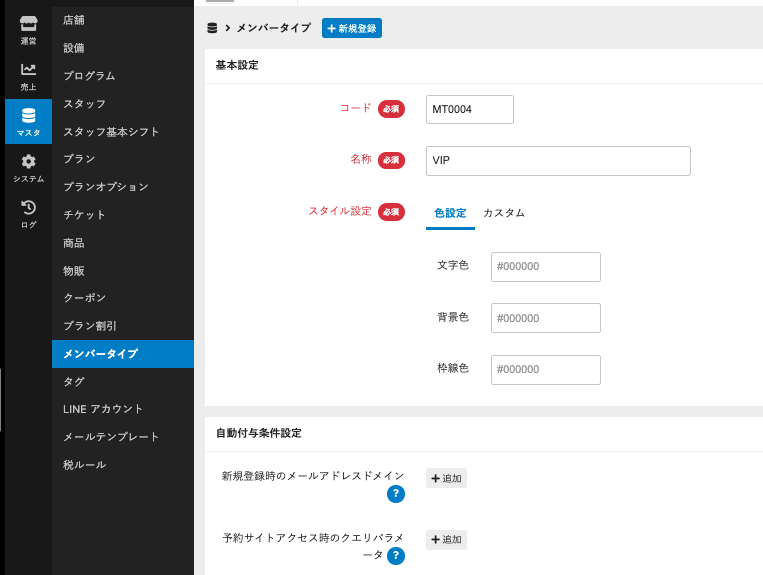Add a メールアドレスドメイン condition with 追加
The height and width of the screenshot is (575, 763).
(446, 478)
